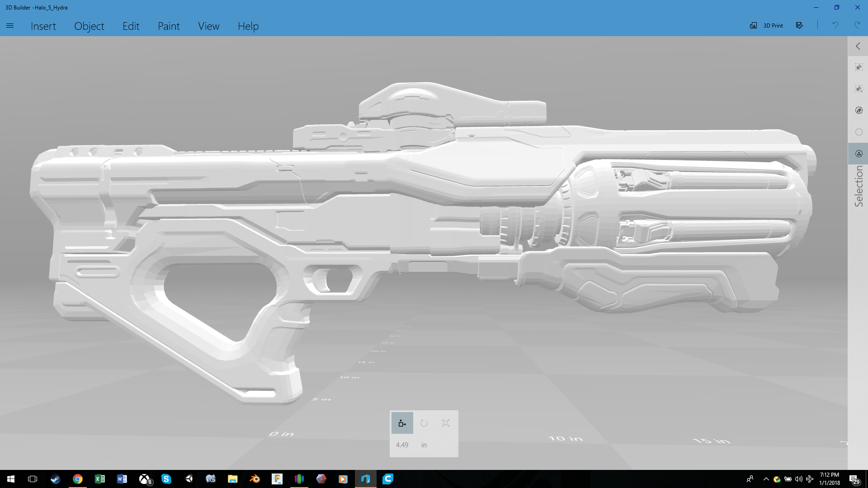Click the airplane mode icon in tray
The image size is (868, 488).
tap(810, 479)
